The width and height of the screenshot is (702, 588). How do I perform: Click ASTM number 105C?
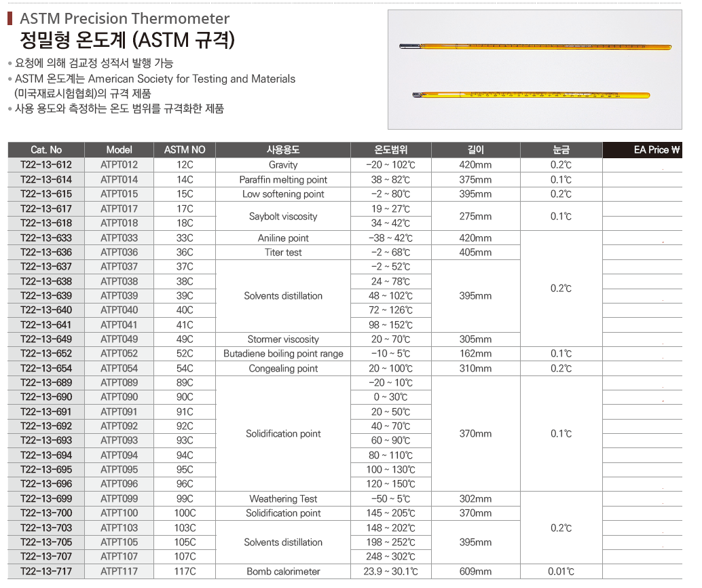tap(185, 542)
